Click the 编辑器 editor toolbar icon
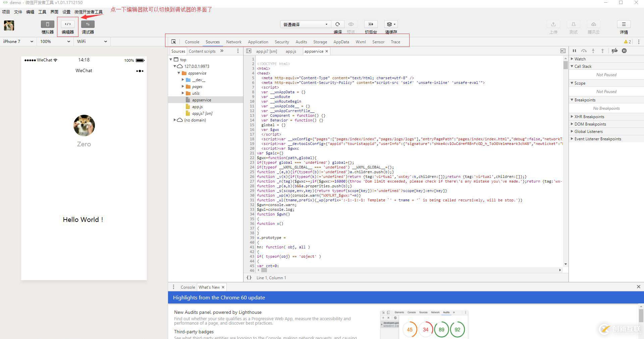644x339 pixels. pos(68,24)
